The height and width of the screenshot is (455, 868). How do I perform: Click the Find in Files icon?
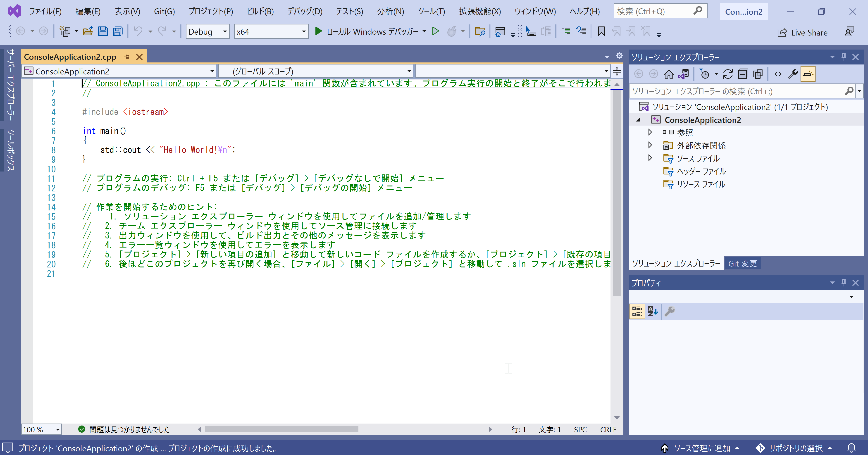(480, 32)
